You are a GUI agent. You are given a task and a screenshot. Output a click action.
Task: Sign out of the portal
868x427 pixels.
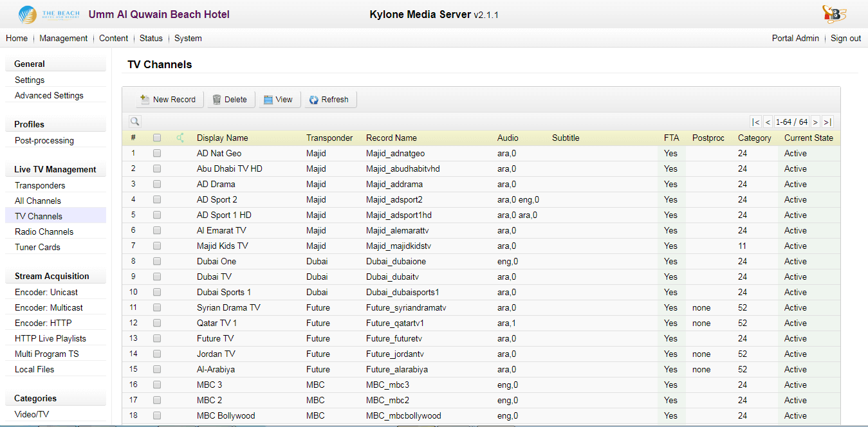click(845, 38)
